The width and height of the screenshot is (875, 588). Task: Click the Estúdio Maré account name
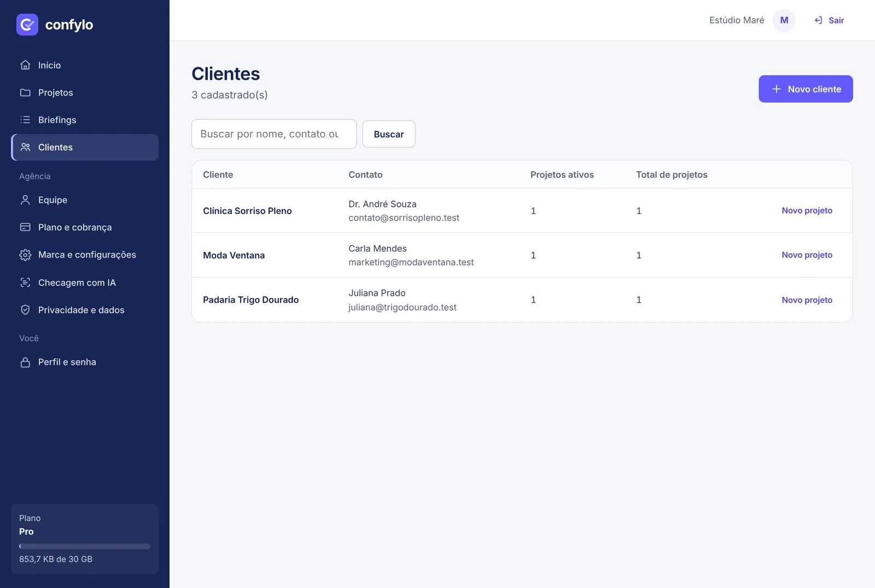tap(737, 20)
